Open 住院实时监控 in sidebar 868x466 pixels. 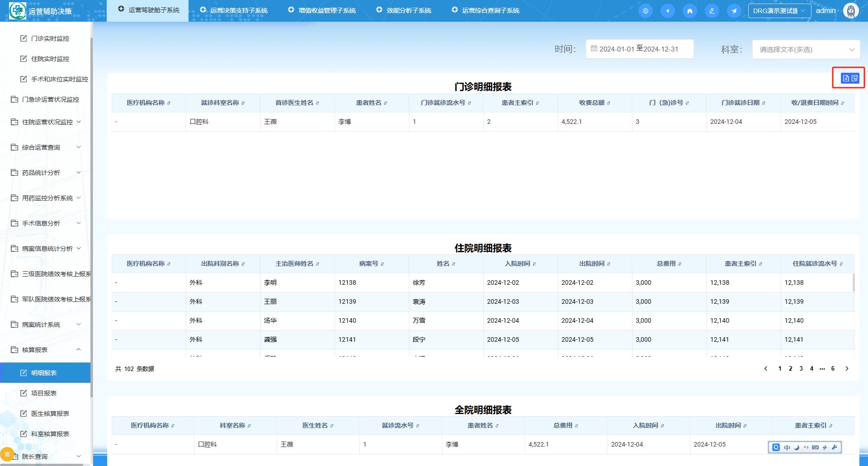(x=45, y=59)
